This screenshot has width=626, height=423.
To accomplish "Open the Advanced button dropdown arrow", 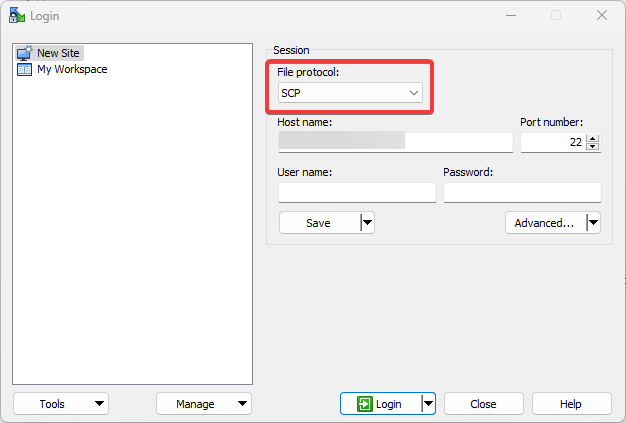I will pyautogui.click(x=593, y=223).
